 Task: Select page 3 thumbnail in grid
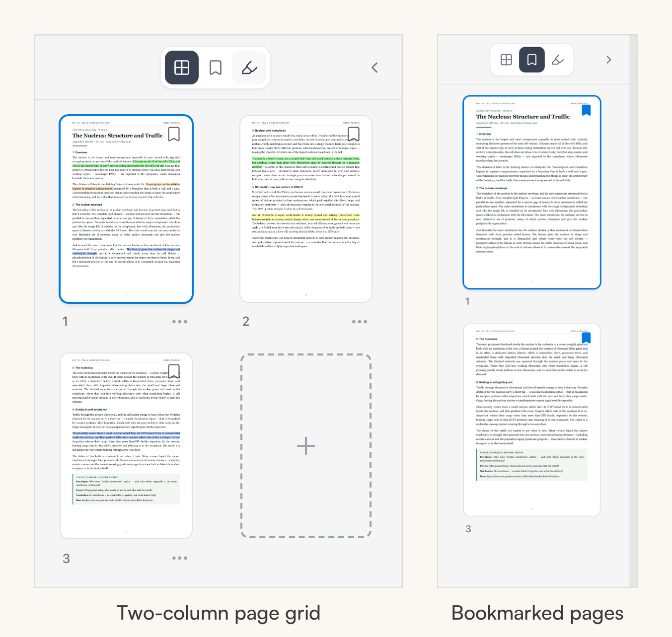(x=126, y=446)
